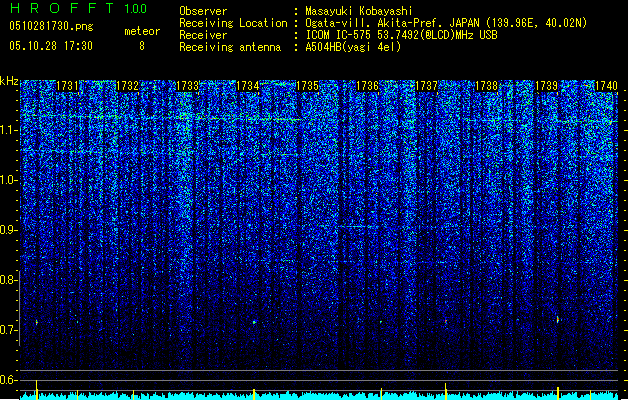
Task: Click the yellow meteor spike below 1737
Action: click(446, 391)
